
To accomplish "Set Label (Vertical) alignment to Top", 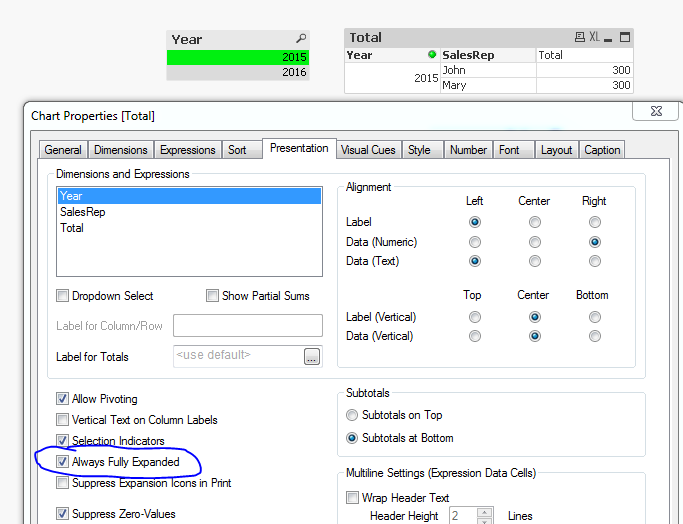I will point(475,317).
